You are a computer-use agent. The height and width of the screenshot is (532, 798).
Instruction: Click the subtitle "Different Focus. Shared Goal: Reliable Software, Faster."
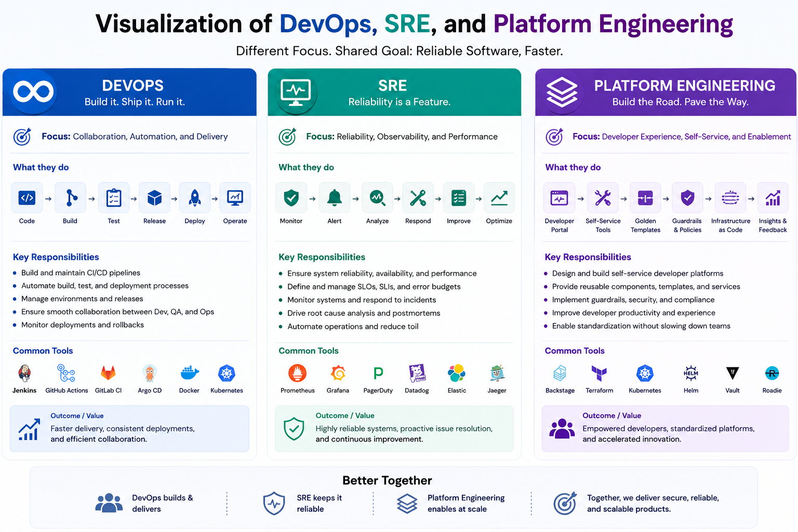[x=400, y=51]
